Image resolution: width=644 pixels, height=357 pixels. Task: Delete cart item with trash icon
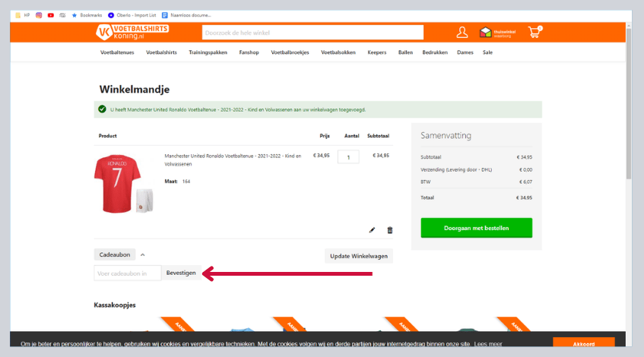[390, 229]
